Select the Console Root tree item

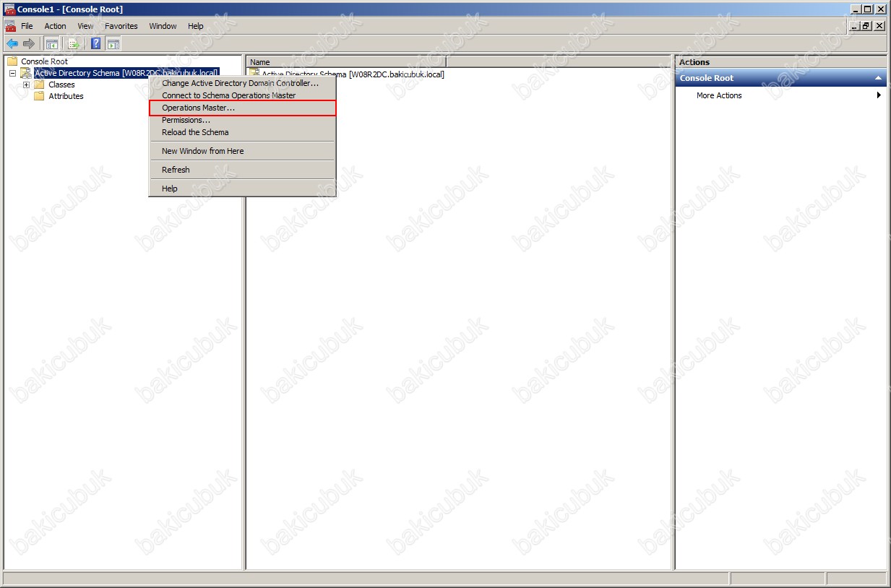(44, 61)
